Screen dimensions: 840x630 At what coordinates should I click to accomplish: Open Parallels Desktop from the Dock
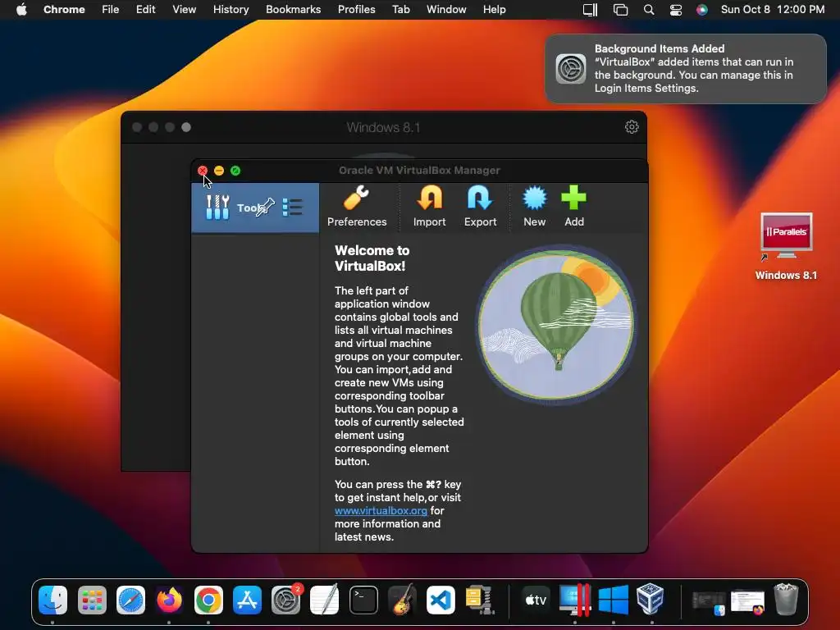pos(574,600)
